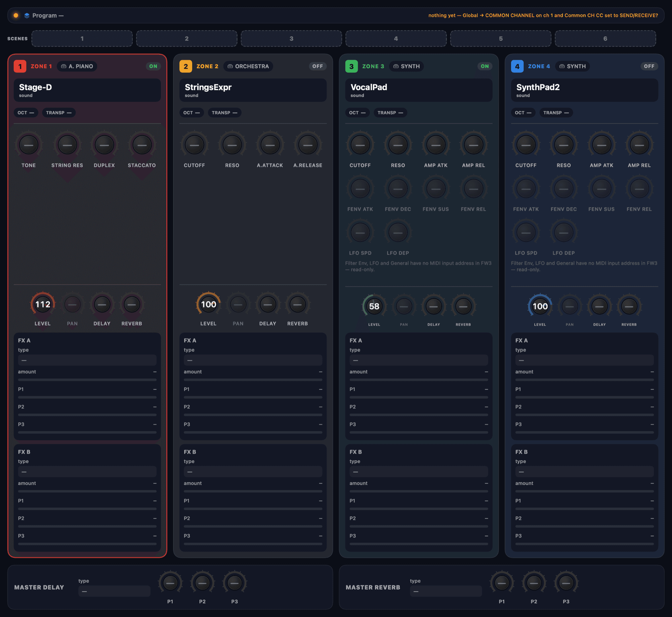672x617 pixels.
Task: Click the Zone 1 REVERB send knob
Action: [132, 305]
